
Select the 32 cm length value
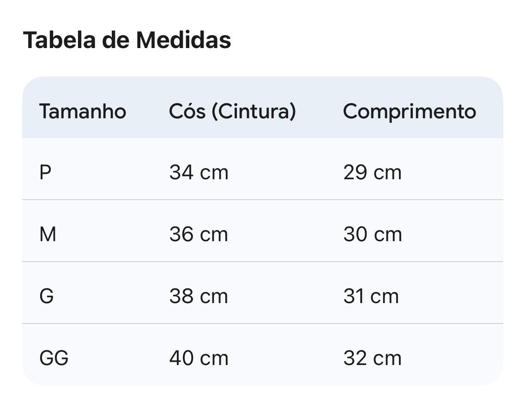372,358
